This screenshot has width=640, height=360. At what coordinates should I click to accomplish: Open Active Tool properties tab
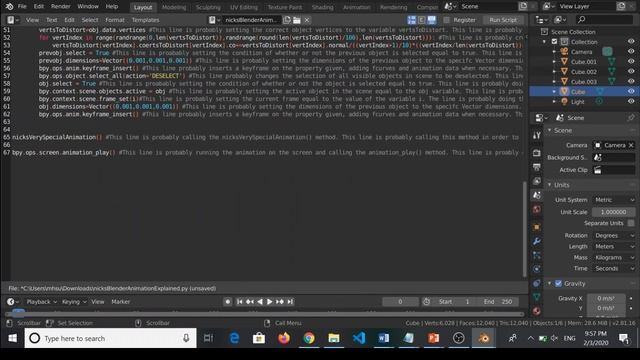click(537, 135)
